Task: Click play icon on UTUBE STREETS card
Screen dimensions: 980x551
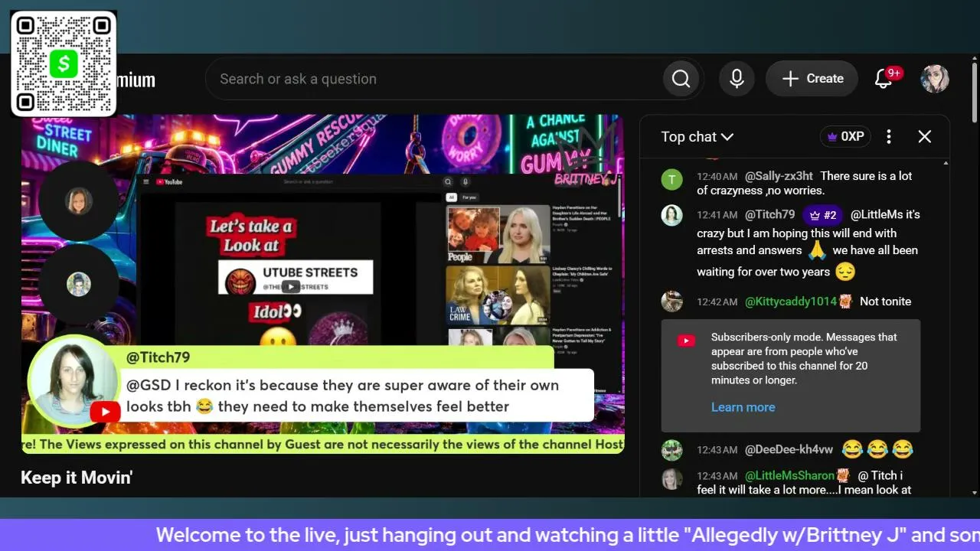Action: (x=291, y=287)
